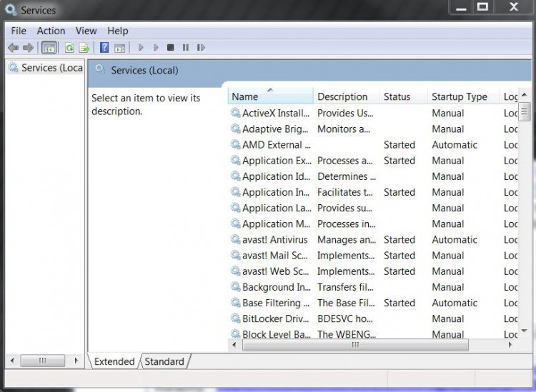Viewport: 536px width, 392px height.
Task: Click the console tree horizontal scrollbar thumb
Action: pyautogui.click(x=42, y=361)
